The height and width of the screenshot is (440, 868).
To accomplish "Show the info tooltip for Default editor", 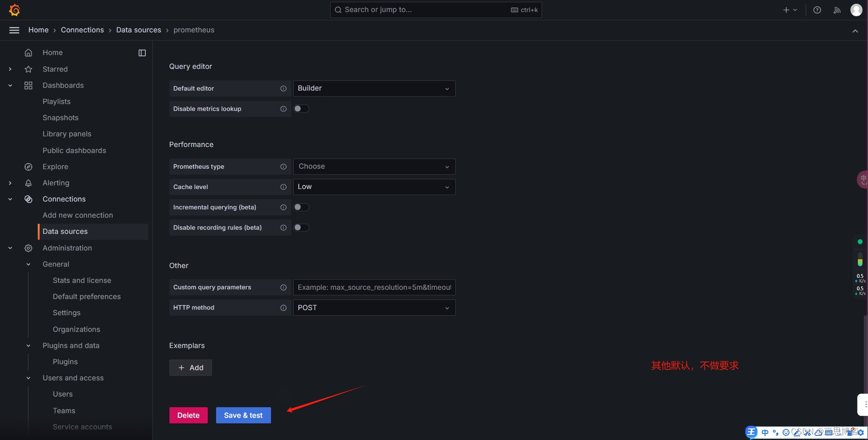I will (283, 88).
